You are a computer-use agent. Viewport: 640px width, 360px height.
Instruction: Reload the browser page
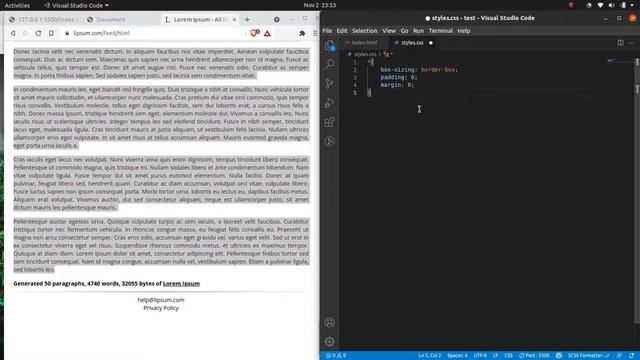[x=38, y=33]
